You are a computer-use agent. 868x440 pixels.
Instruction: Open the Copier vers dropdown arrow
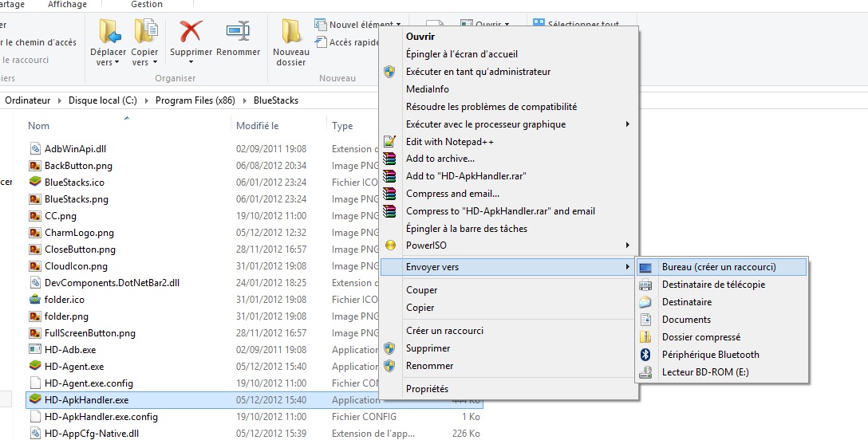click(x=154, y=63)
